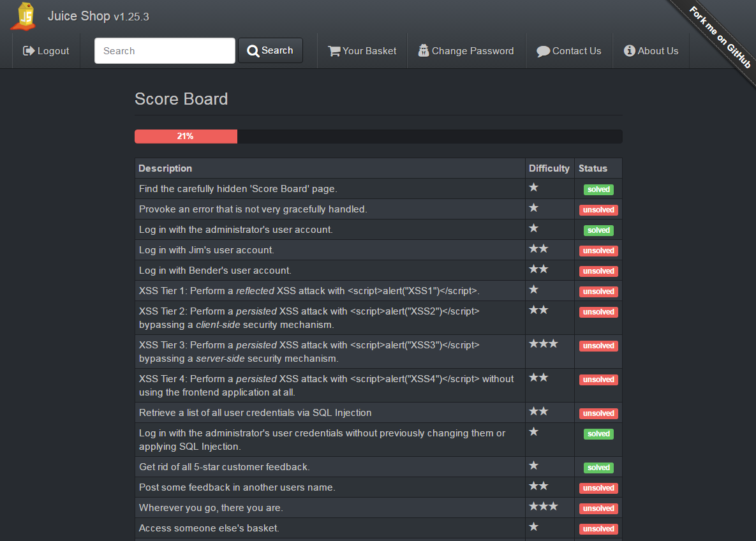
Task: Click three-star rating of XSS Tier 3
Action: point(544,344)
